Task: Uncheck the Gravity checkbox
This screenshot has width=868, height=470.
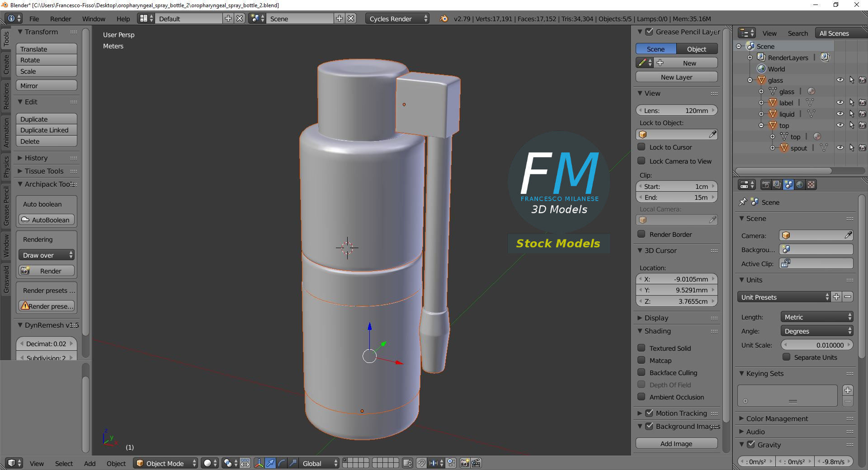Action: click(x=751, y=444)
